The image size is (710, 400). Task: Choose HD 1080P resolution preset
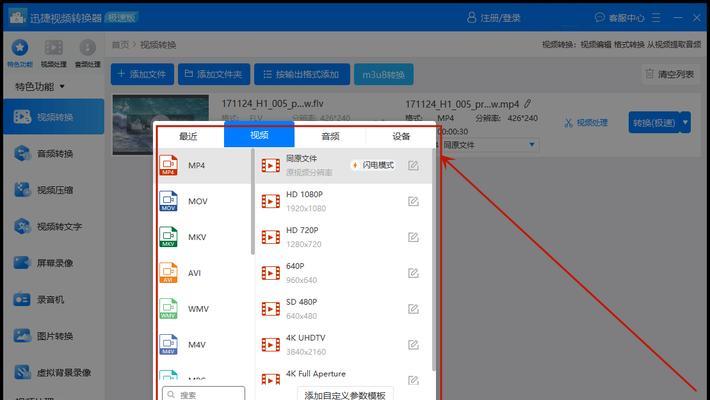tap(343, 201)
